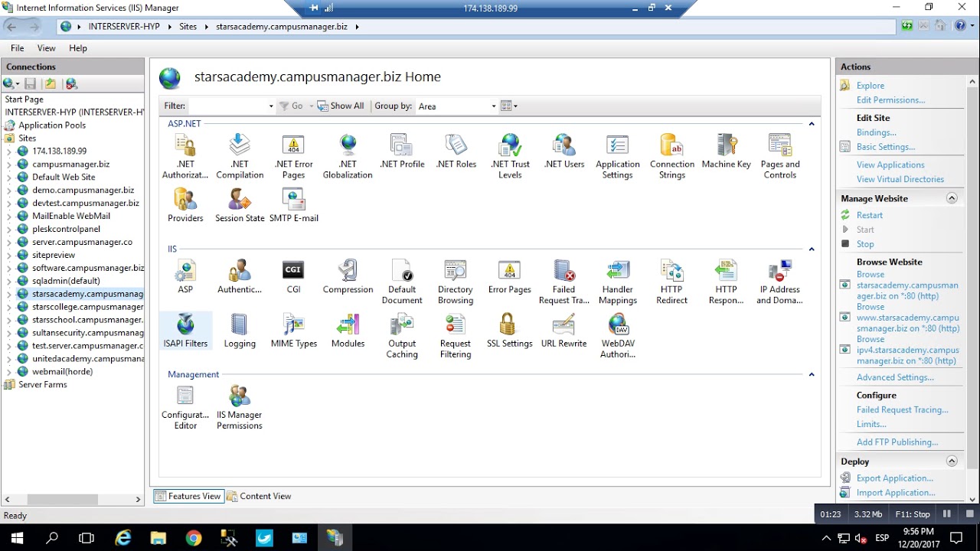The width and height of the screenshot is (980, 551).
Task: Open Connection Strings feature
Action: pyautogui.click(x=672, y=156)
